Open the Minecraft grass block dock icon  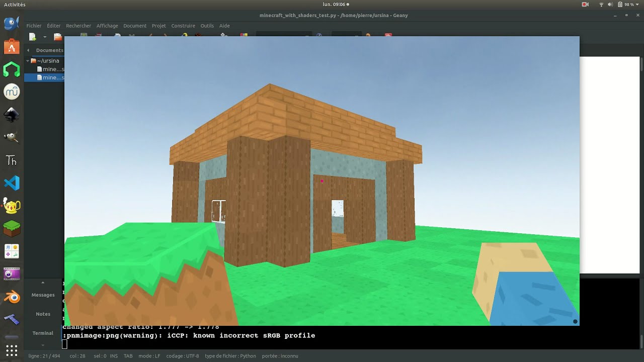point(12,229)
